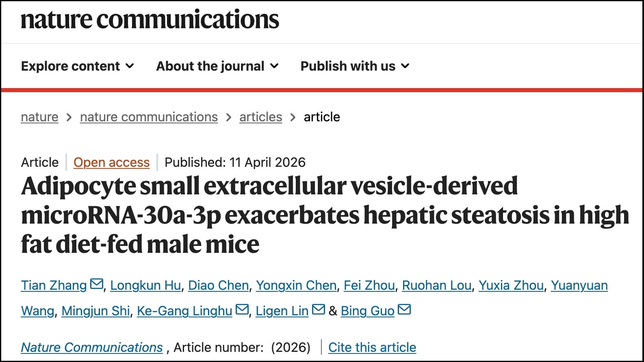
Task: Navigate to articles breadcrumb
Action: coord(260,117)
